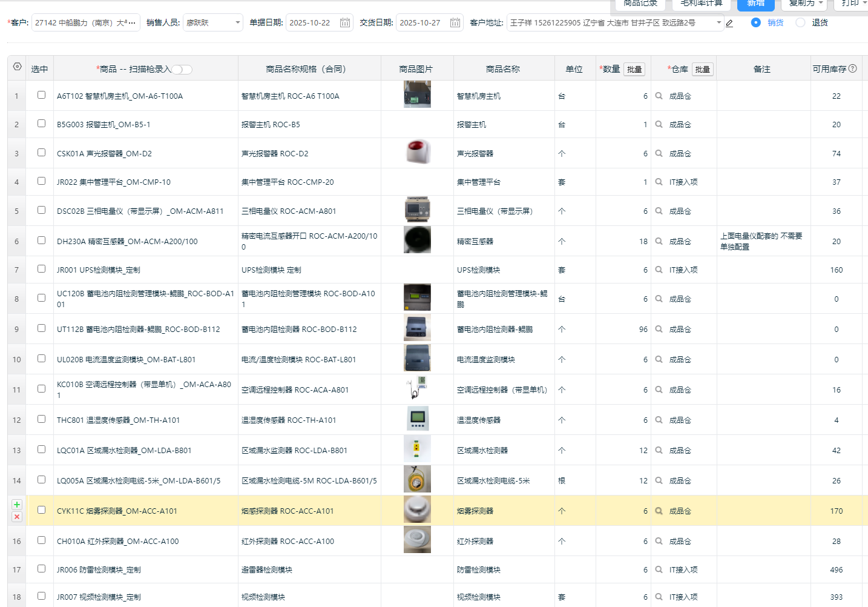868x607 pixels.
Task: Click the 新增 button
Action: pyautogui.click(x=755, y=4)
